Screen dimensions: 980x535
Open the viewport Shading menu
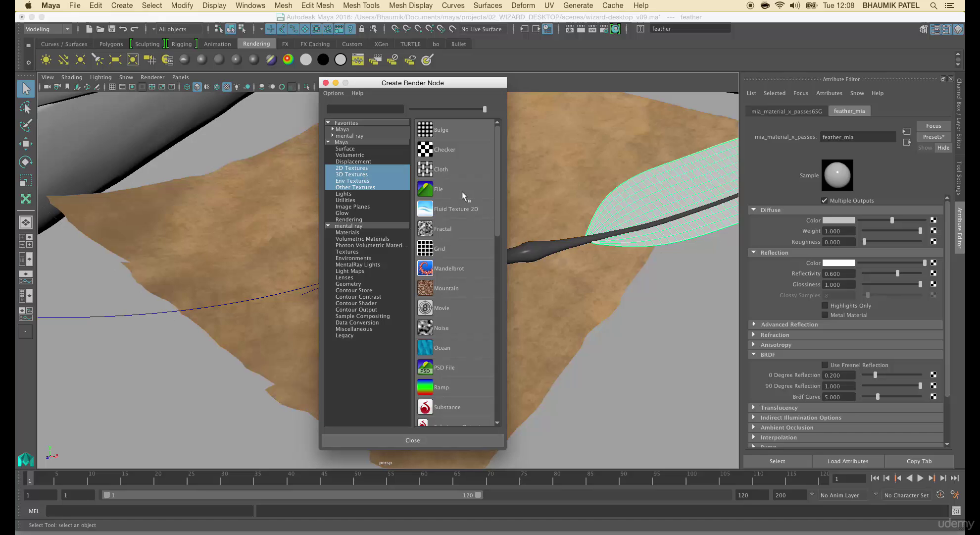[x=72, y=77]
